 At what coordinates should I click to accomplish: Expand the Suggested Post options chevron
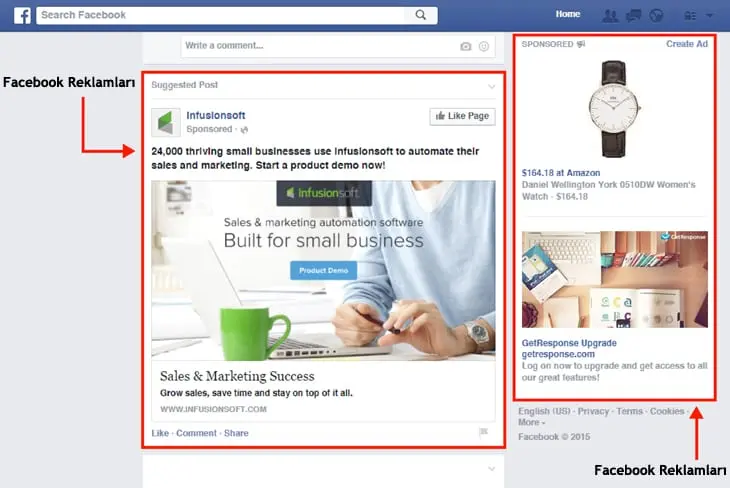[x=492, y=86]
